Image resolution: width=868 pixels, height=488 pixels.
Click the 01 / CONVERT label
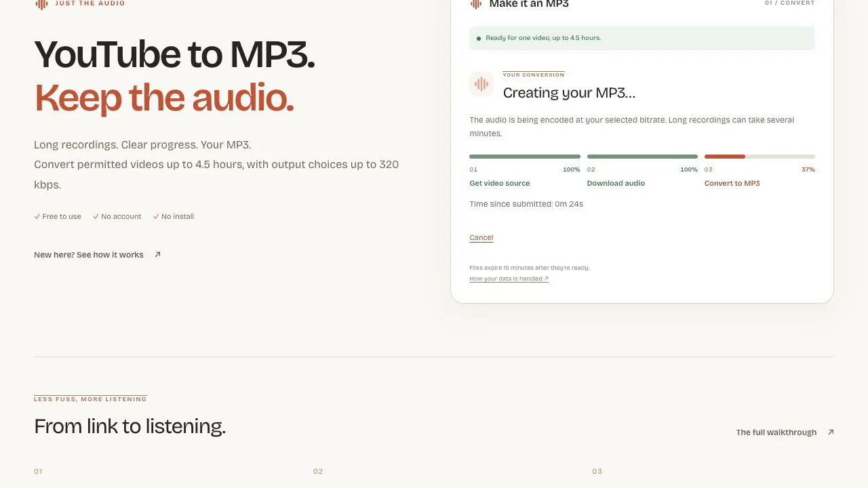click(x=790, y=3)
